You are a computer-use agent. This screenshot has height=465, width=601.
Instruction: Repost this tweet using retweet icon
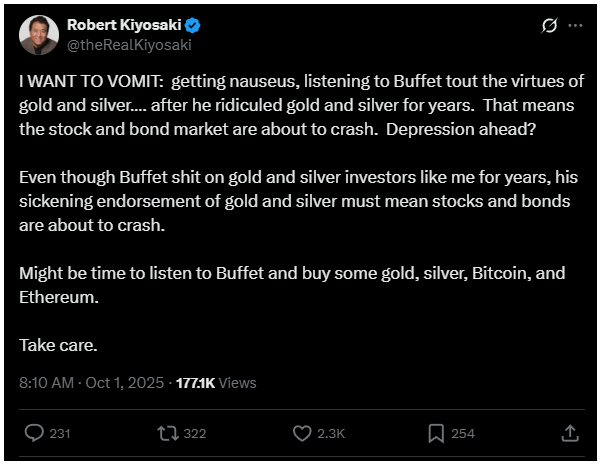click(167, 433)
